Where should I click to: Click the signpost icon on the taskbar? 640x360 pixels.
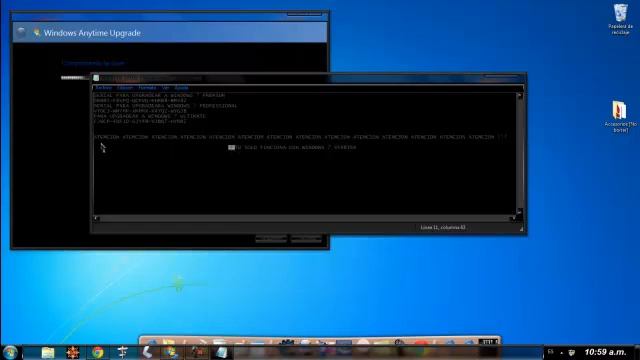[x=122, y=352]
